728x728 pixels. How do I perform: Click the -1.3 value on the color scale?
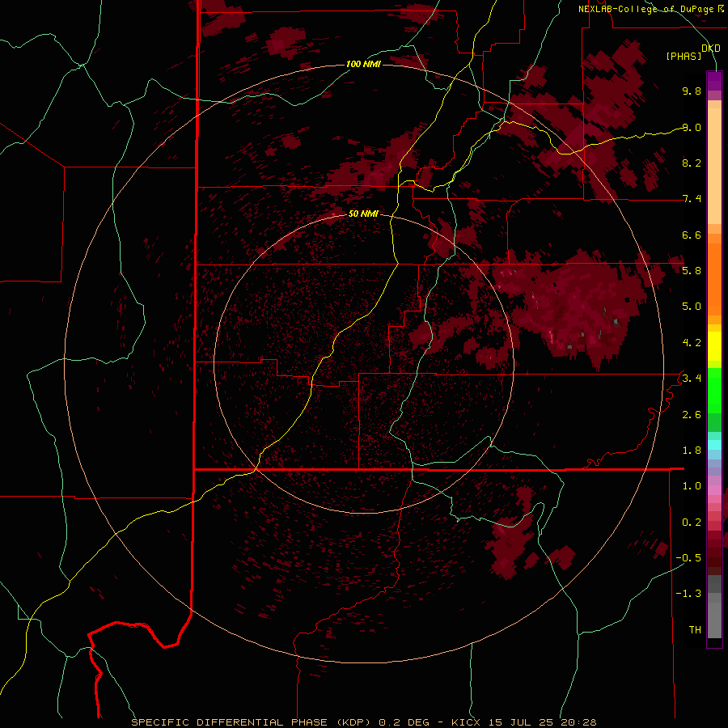click(x=688, y=594)
